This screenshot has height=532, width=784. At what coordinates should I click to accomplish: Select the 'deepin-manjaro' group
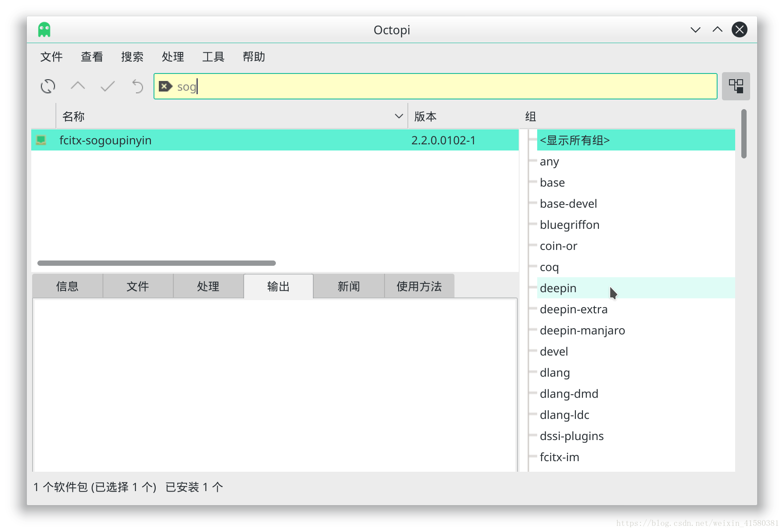[x=636, y=330]
